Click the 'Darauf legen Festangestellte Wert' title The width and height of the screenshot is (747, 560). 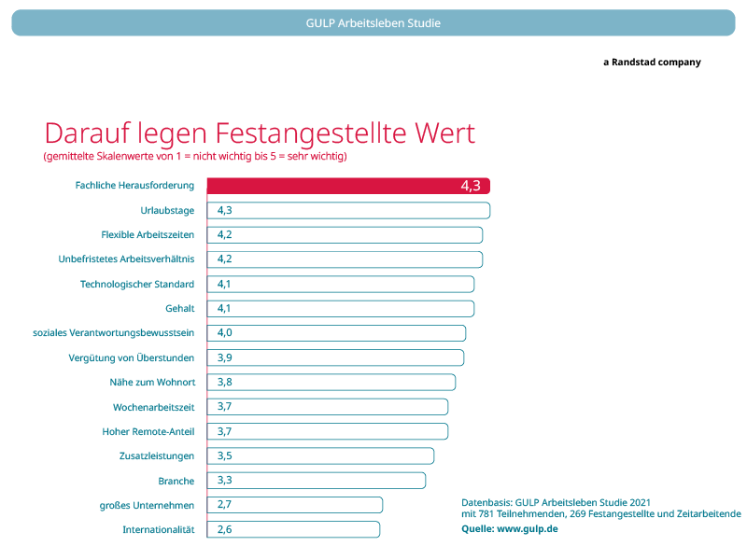pos(260,133)
